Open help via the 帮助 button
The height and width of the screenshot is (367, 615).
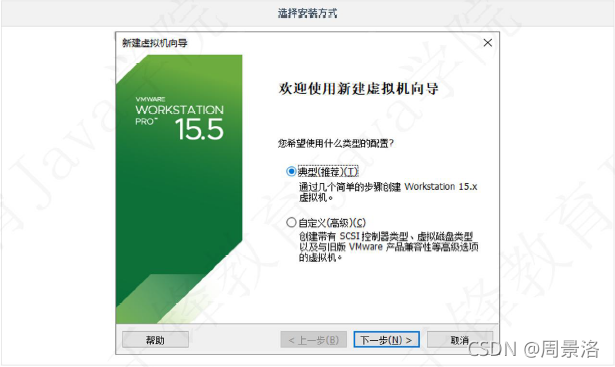[x=155, y=340]
